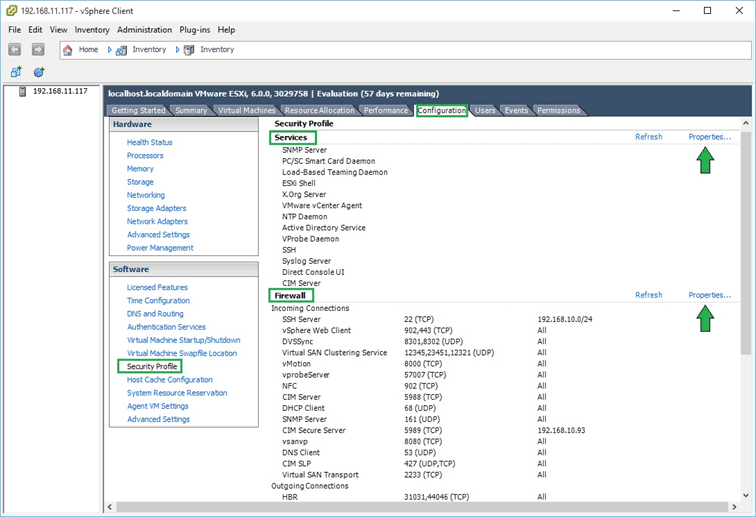Select the host server icon for 192.168.11.117
Screen dimensions: 756x517
(x=22, y=91)
